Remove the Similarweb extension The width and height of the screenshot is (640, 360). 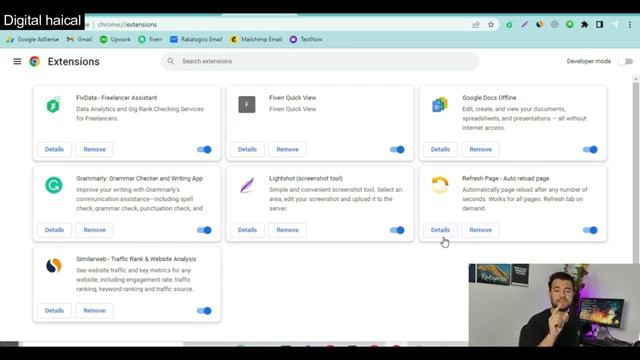[95, 311]
